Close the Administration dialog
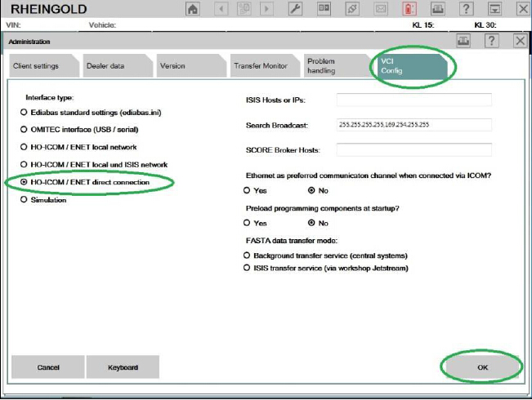 pyautogui.click(x=520, y=41)
